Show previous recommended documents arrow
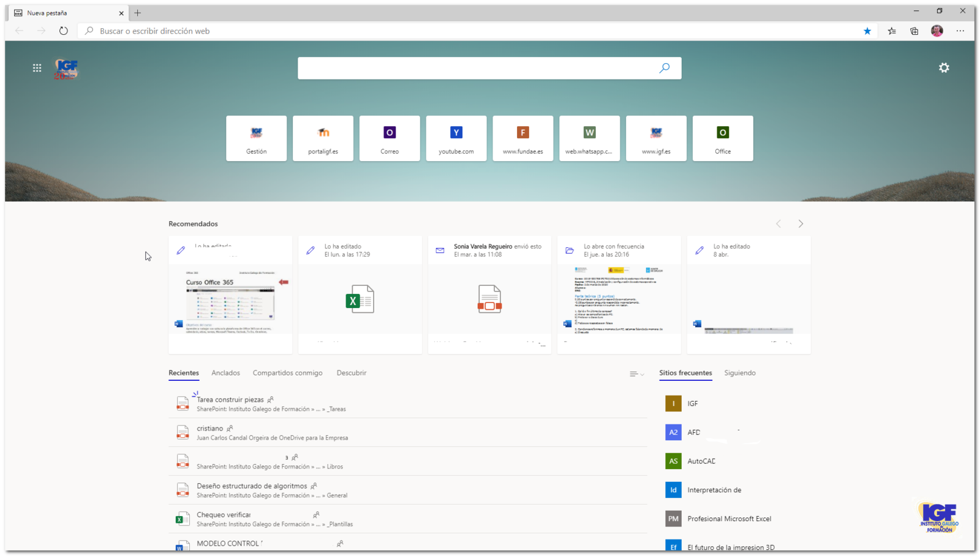Viewport: 980px width, 556px height. [778, 224]
